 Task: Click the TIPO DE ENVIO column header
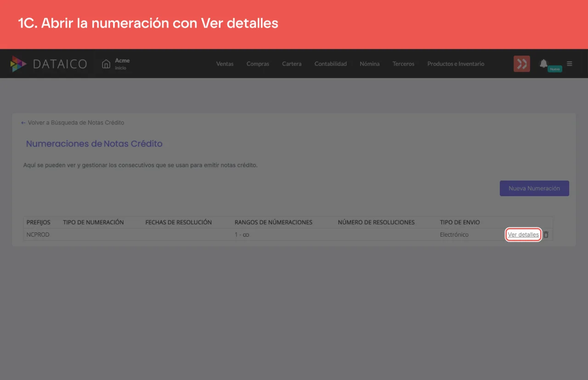tap(460, 222)
